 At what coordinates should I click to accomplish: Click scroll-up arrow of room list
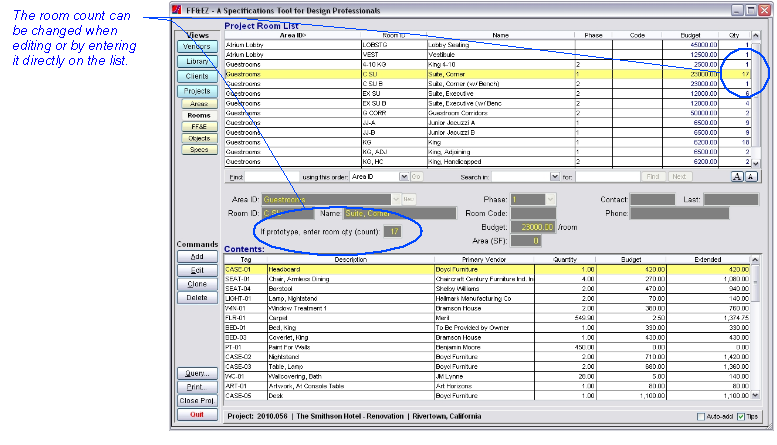click(x=756, y=35)
